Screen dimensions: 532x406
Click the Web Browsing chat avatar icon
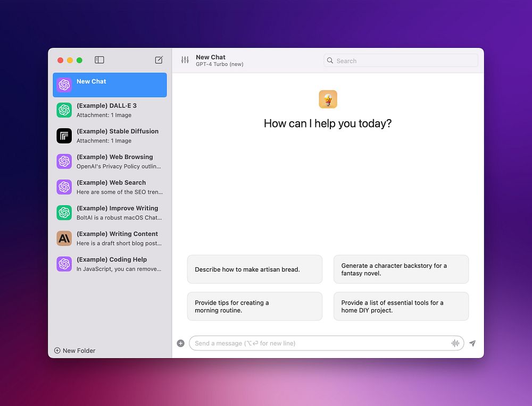pyautogui.click(x=64, y=162)
